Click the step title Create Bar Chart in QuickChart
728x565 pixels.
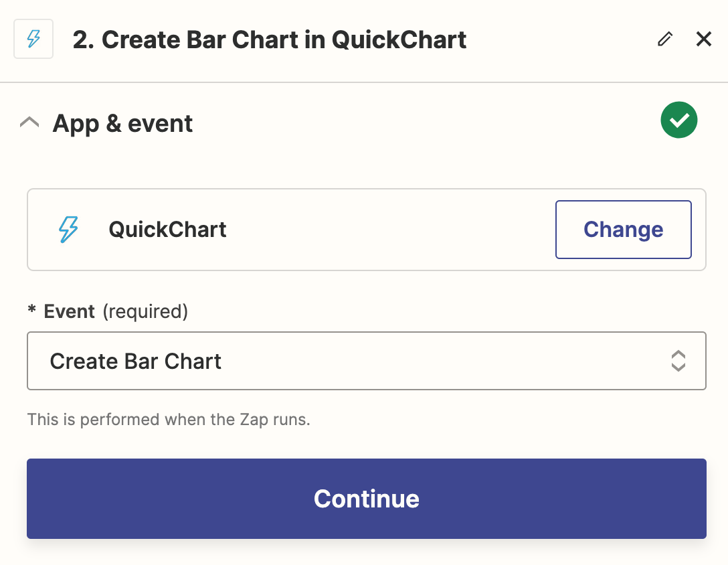(270, 39)
